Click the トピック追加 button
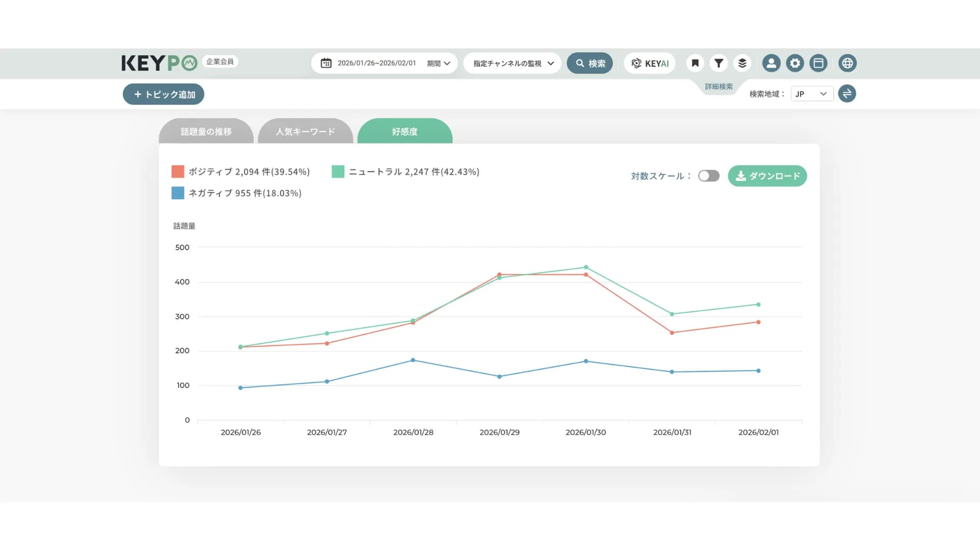 (x=163, y=94)
